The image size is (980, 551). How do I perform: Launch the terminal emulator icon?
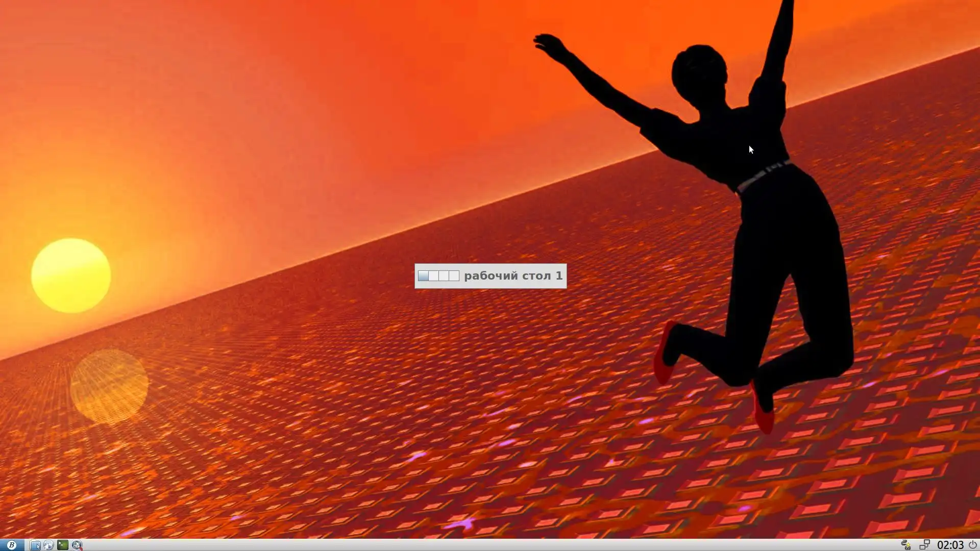[x=62, y=545]
